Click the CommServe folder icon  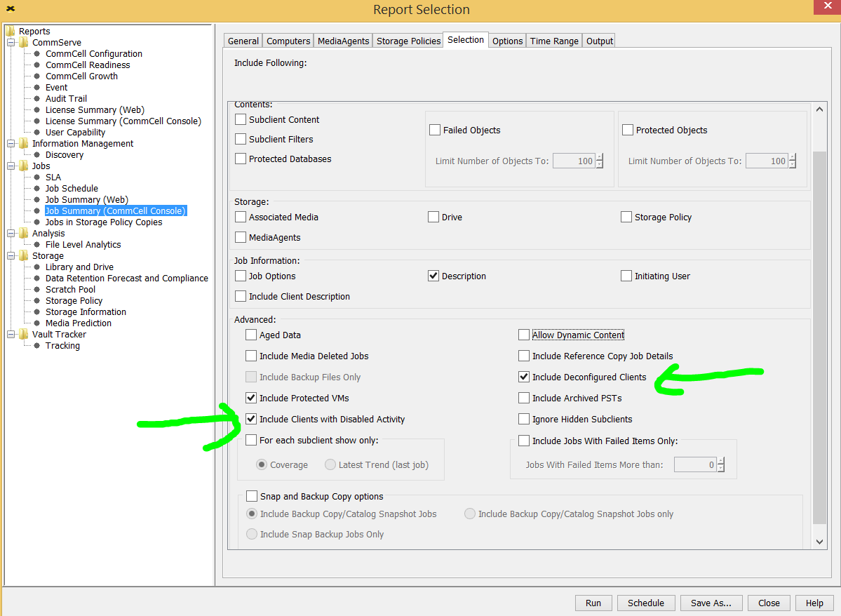click(x=24, y=42)
